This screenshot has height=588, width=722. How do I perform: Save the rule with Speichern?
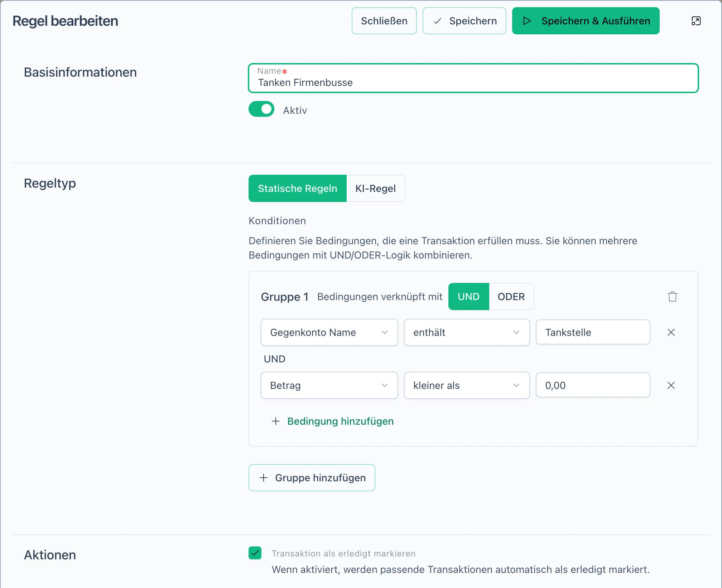tap(464, 21)
